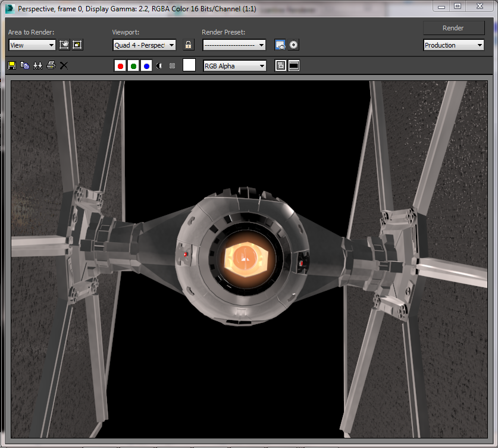This screenshot has height=448, width=498.
Task: Toggle the red channel display
Action: (x=120, y=65)
